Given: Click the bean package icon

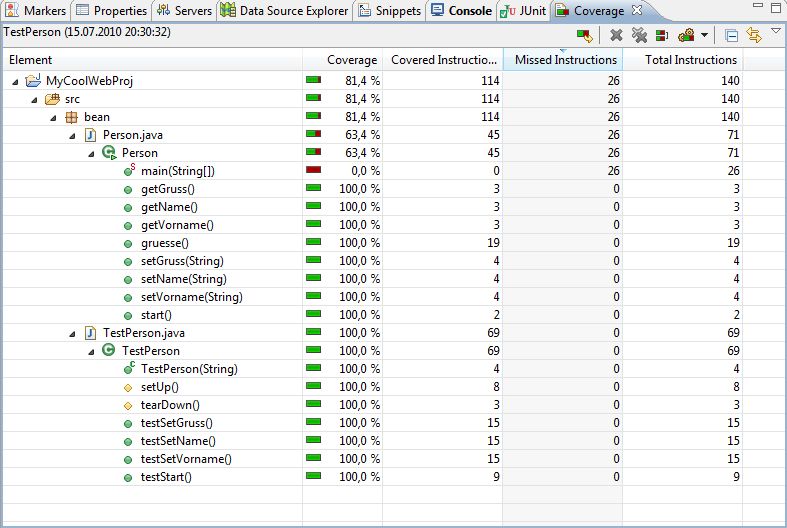Looking at the screenshot, I should click(x=71, y=117).
